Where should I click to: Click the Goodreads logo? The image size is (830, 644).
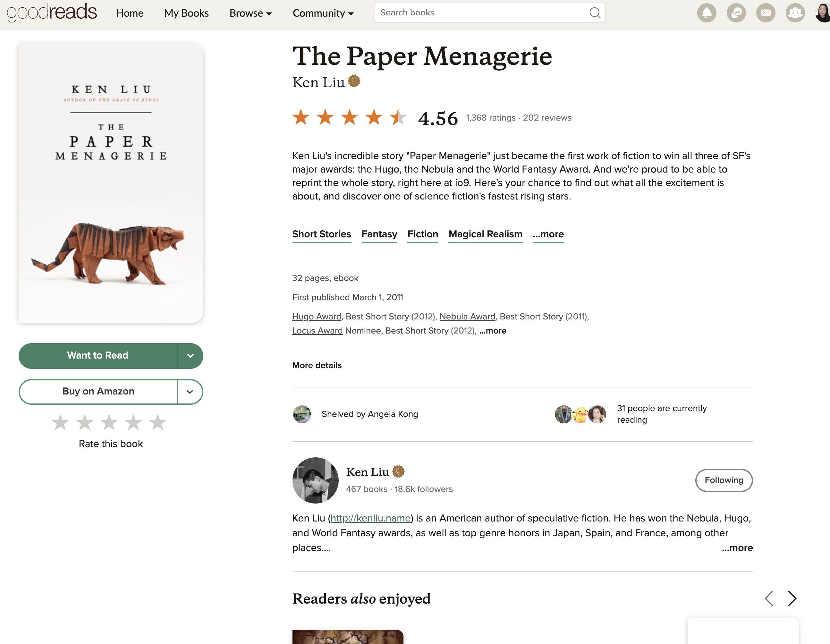tap(52, 12)
